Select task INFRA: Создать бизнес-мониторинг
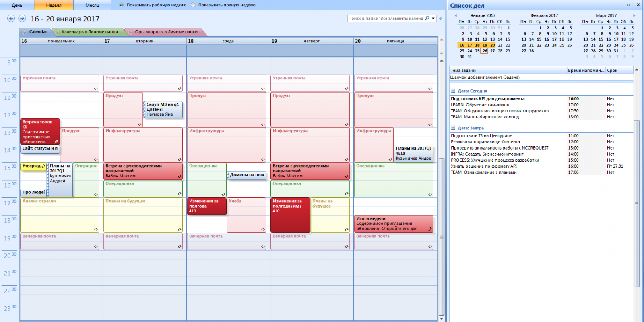 [x=541, y=154]
